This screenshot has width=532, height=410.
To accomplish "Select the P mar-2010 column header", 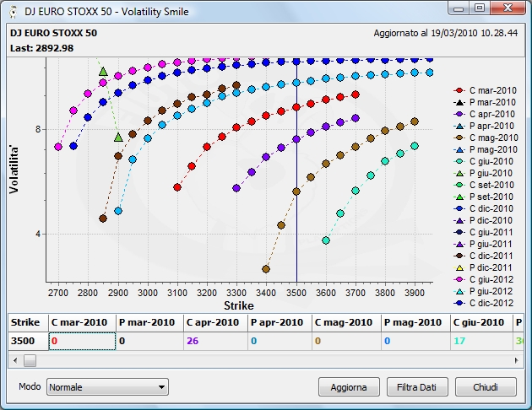I will (149, 322).
